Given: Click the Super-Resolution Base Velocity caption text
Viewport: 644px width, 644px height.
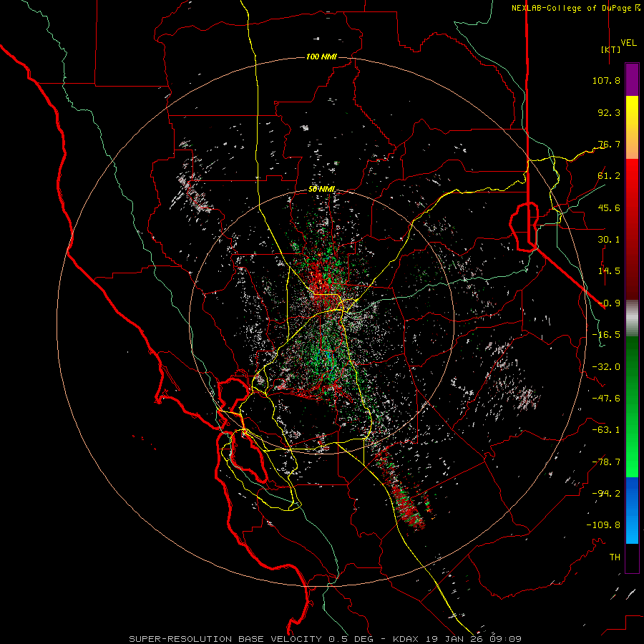Looking at the screenshot, I should tap(325, 639).
